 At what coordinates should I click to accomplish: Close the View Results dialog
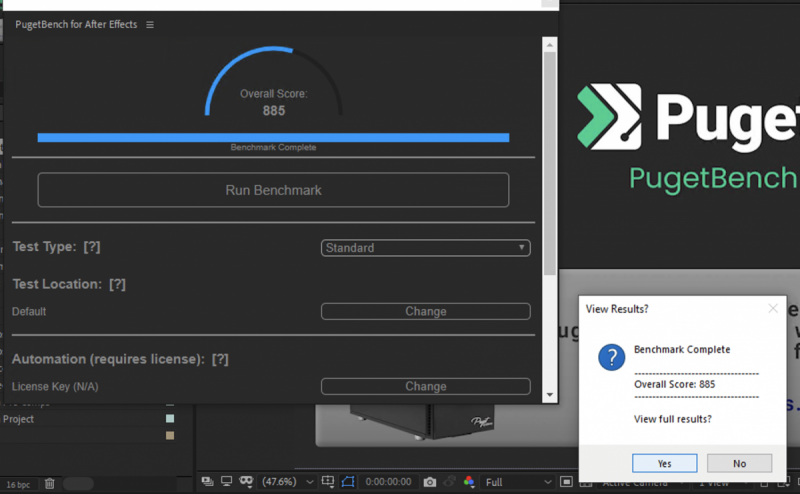click(x=773, y=308)
